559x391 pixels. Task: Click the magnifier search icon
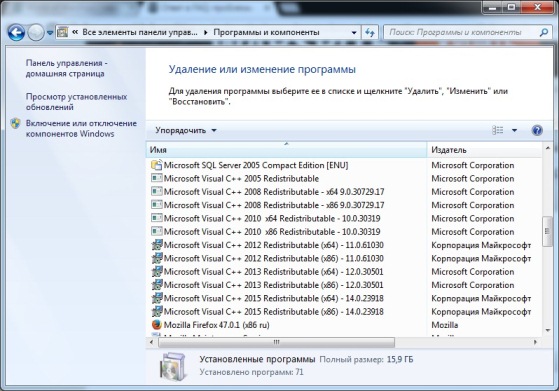[x=544, y=33]
